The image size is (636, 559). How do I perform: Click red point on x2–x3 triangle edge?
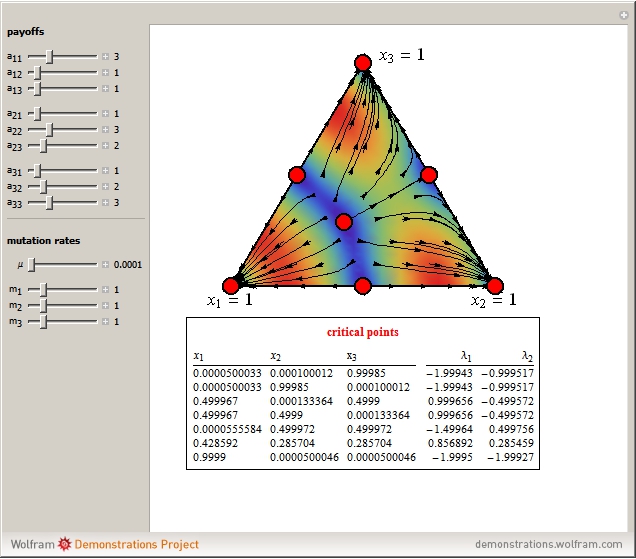[x=429, y=175]
